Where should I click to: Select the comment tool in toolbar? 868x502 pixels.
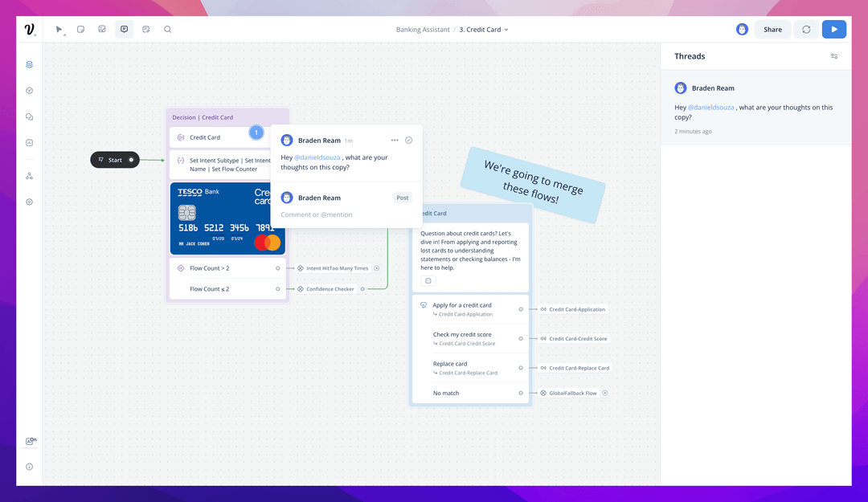click(124, 30)
